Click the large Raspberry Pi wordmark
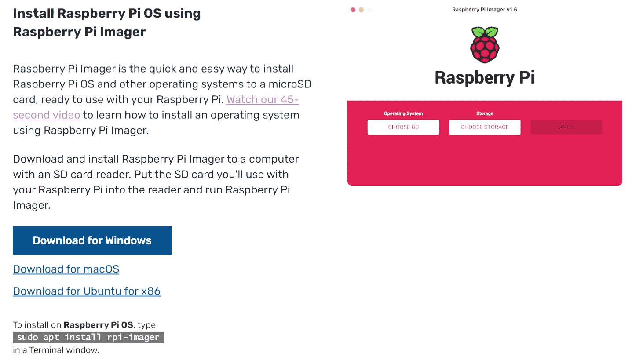Screen dimensions: 632x364 (484, 78)
